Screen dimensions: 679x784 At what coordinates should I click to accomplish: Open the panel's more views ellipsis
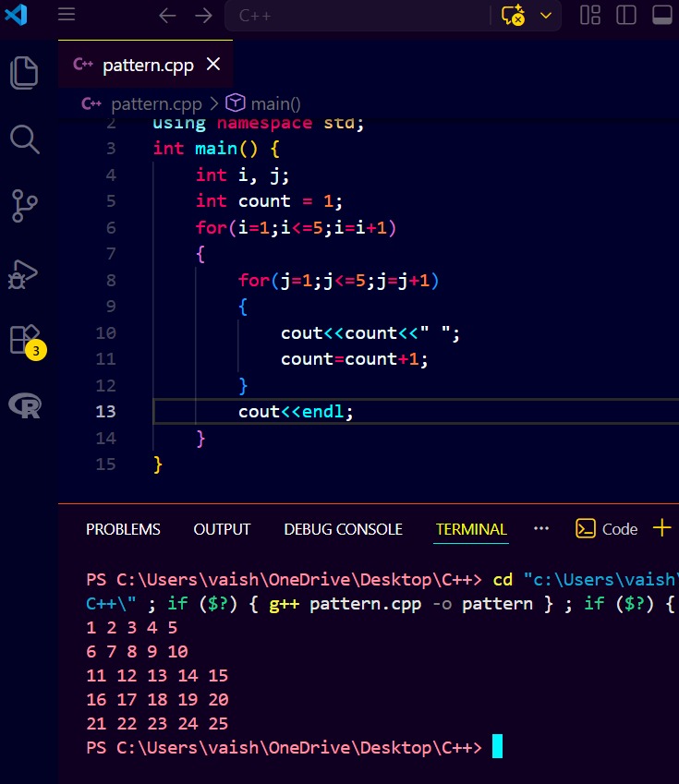click(541, 528)
